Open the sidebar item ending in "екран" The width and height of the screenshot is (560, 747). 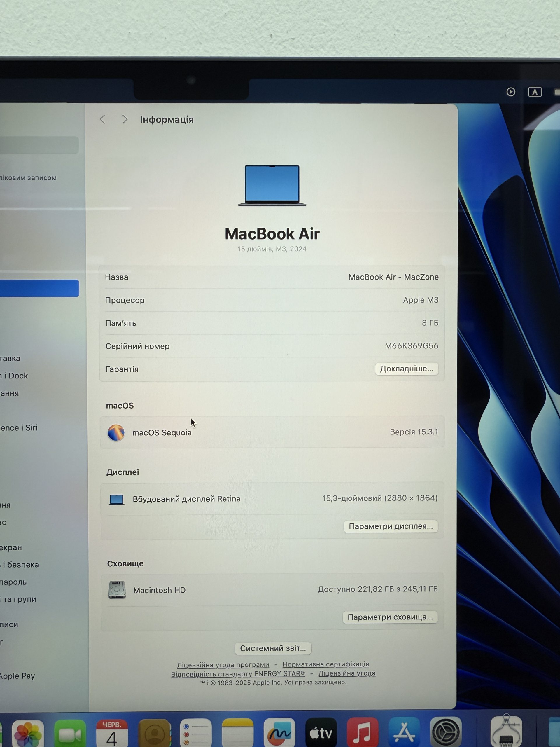[x=11, y=547]
